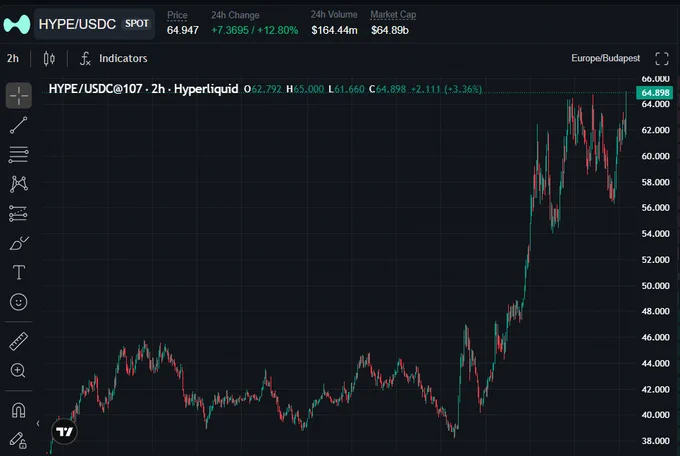The height and width of the screenshot is (456, 680).
Task: Open the emoji icons tool
Action: click(x=18, y=302)
